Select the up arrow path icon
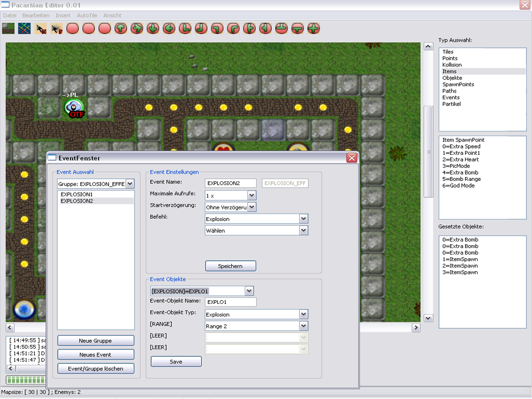This screenshot has height=399, width=532. [121, 28]
